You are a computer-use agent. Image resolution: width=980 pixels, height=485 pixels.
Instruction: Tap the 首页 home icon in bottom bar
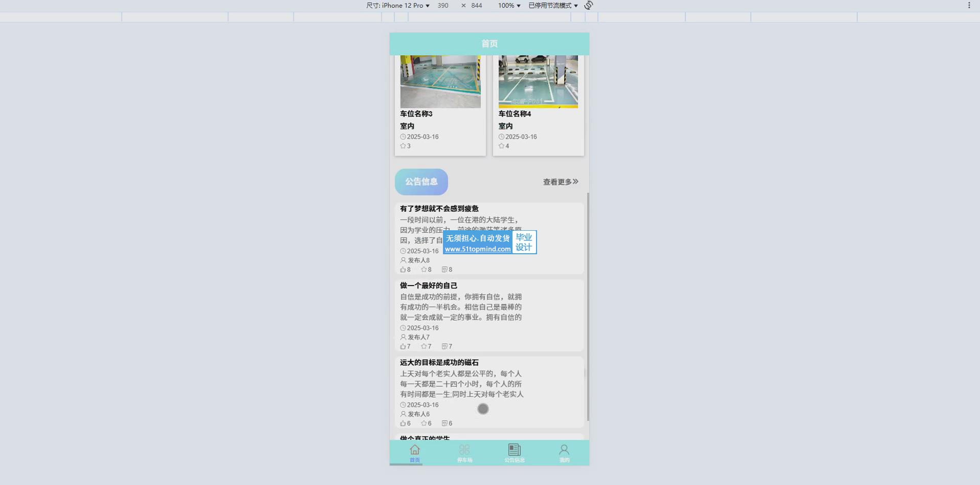pyautogui.click(x=415, y=450)
